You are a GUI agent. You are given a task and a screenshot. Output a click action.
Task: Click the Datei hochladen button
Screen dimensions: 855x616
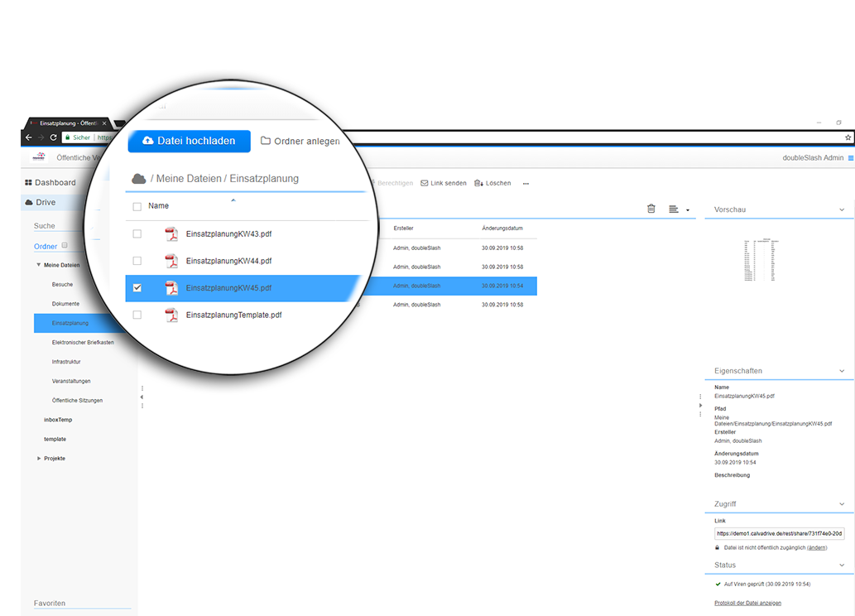click(189, 141)
